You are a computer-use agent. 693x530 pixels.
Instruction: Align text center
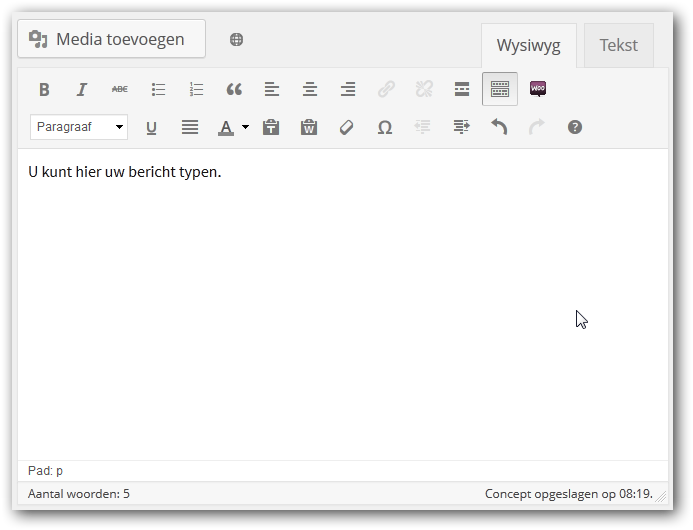(x=310, y=89)
